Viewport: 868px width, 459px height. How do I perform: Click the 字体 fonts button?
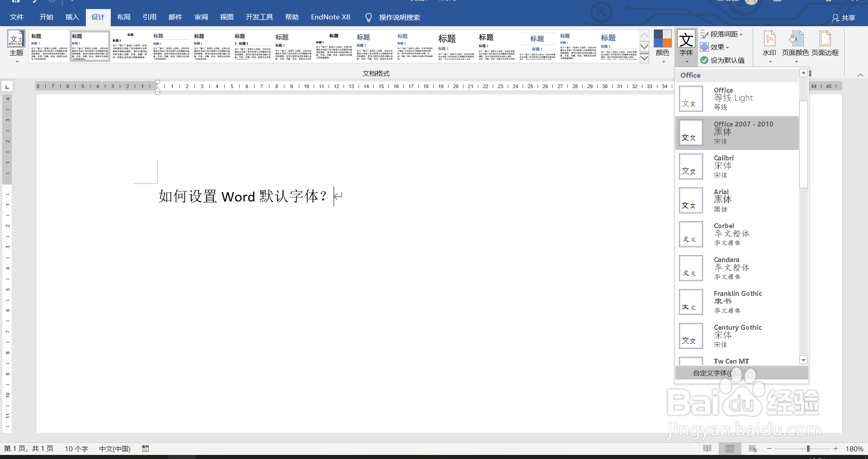pos(686,46)
